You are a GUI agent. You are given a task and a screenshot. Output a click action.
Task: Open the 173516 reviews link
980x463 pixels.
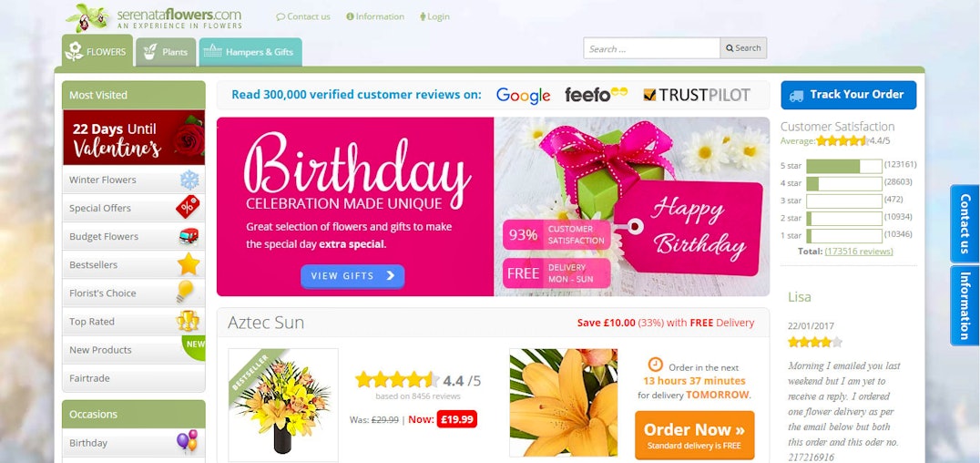[x=859, y=251]
